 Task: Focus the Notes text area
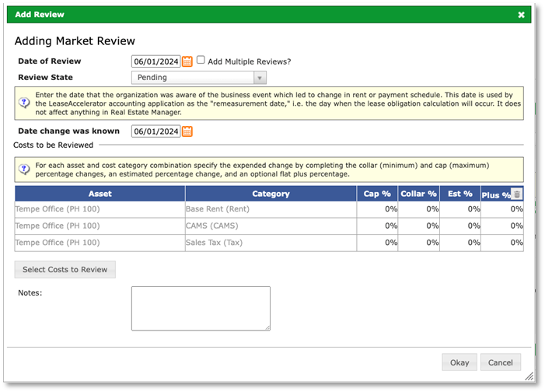coord(201,308)
